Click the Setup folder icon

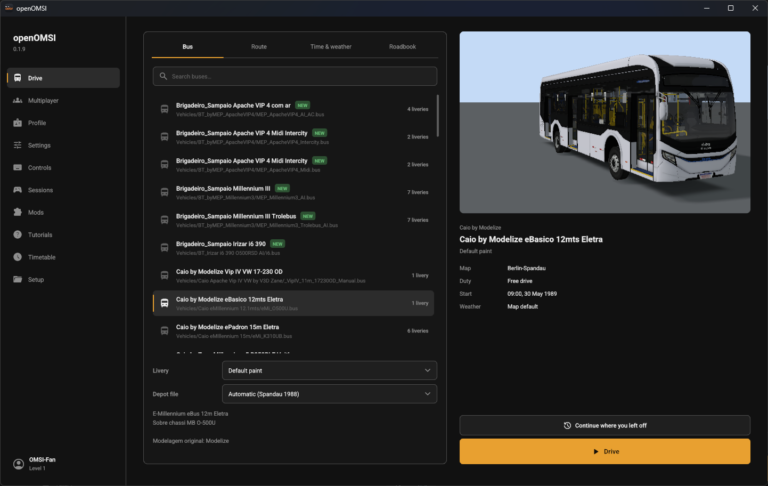coord(18,279)
